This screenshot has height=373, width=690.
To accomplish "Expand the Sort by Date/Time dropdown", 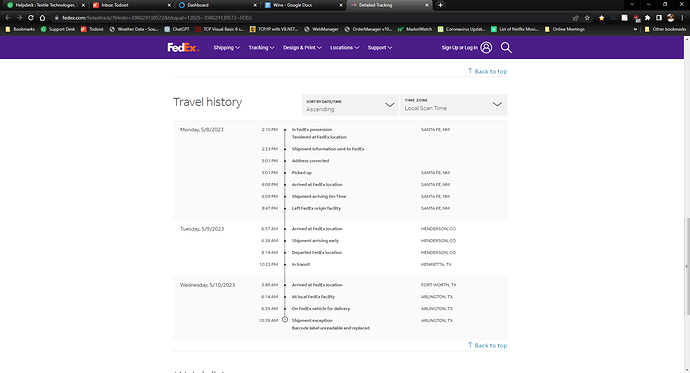I will pyautogui.click(x=350, y=105).
